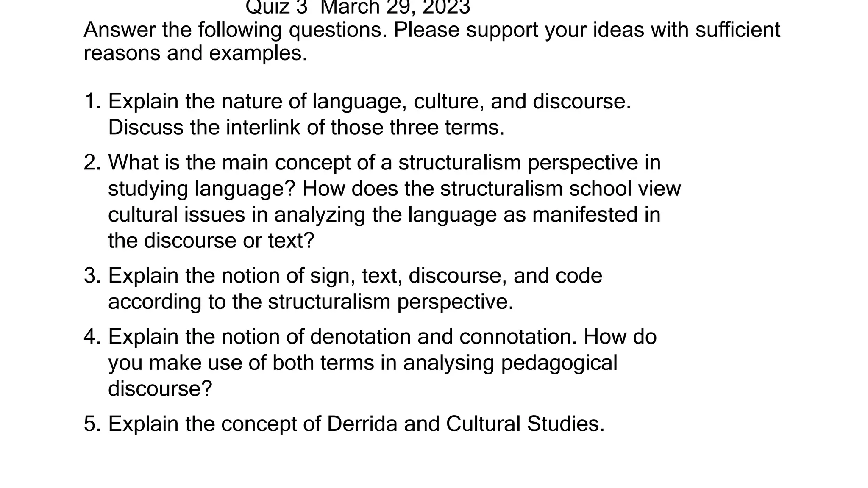Click the 'cultural issues in analyzing the language' line

pos(384,215)
